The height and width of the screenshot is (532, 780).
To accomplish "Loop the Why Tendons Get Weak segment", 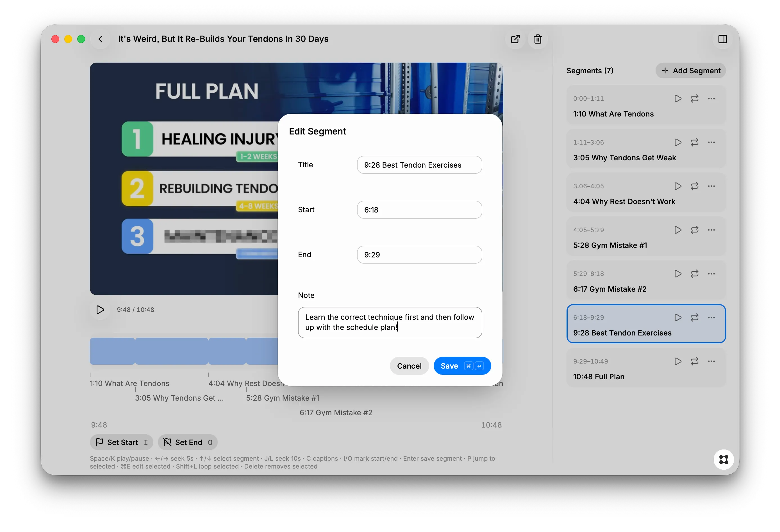I will point(694,142).
